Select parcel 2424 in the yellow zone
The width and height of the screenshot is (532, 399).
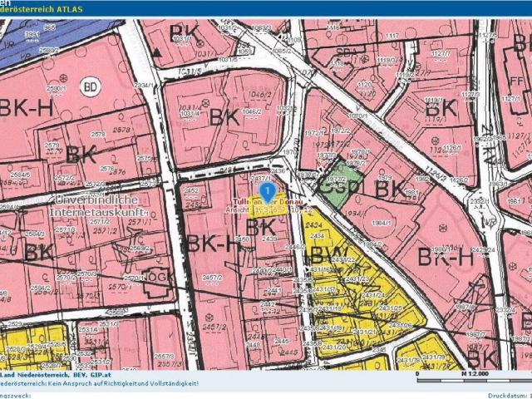point(316,225)
